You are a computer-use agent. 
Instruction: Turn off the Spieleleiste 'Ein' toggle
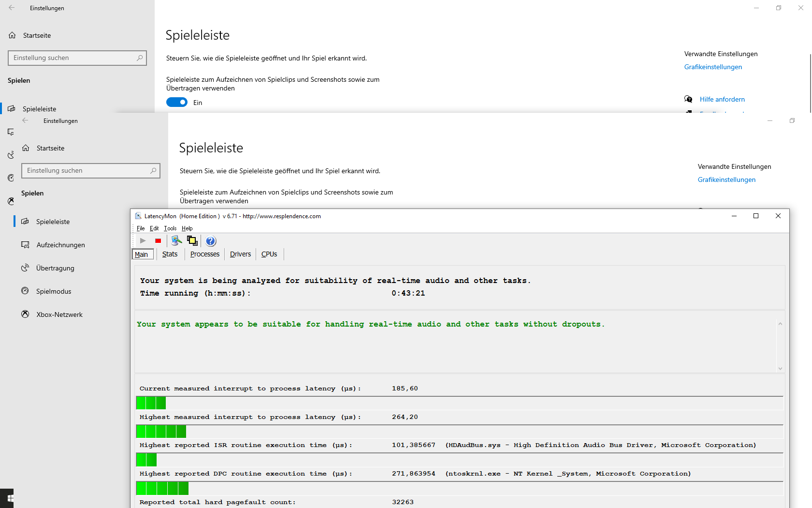point(177,102)
